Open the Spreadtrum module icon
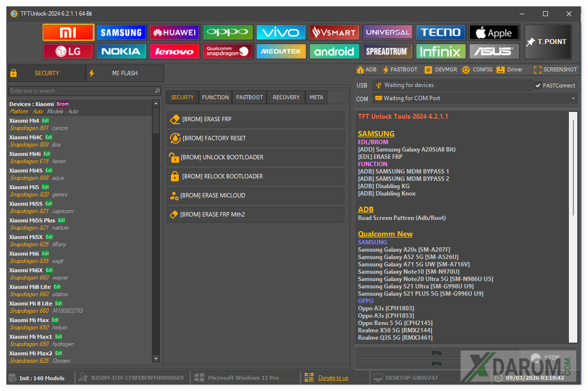Viewport: 588px width, 391px height. pos(388,51)
